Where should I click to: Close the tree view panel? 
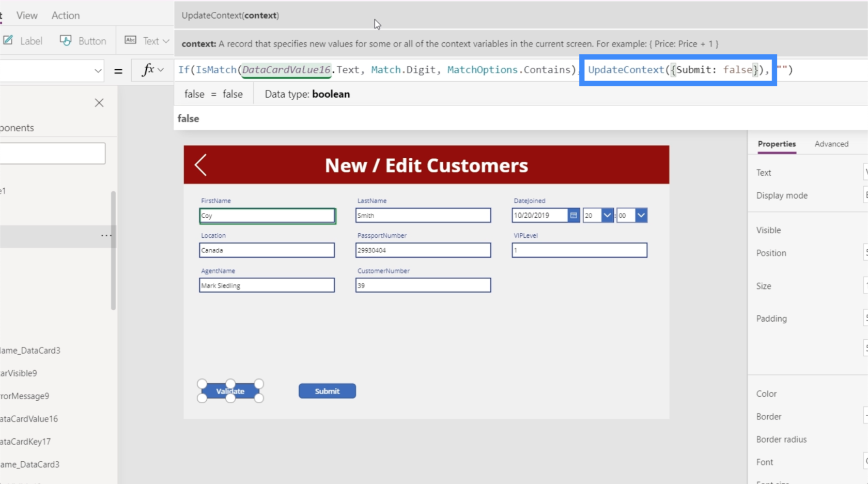pos(99,103)
